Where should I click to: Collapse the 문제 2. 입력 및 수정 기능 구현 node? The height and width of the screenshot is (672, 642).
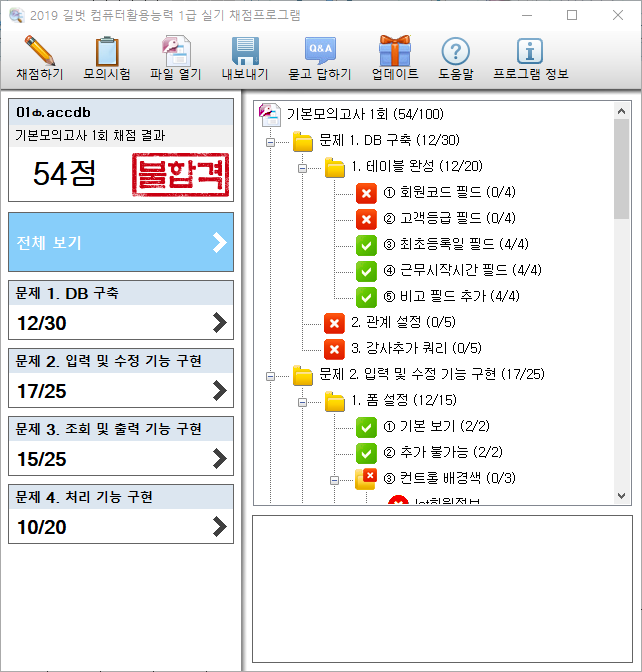[x=270, y=375]
